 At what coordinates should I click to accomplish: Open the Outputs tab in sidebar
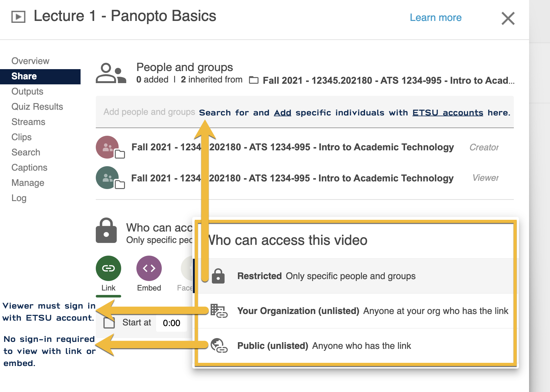click(x=27, y=91)
